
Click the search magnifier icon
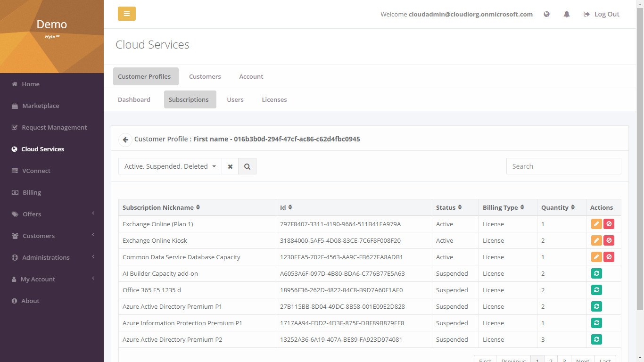[x=247, y=166]
